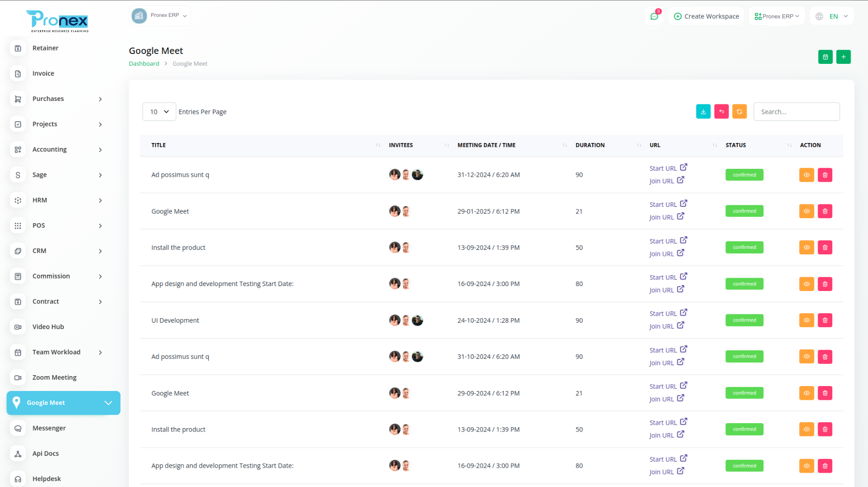Expand the Projects menu chevron
The width and height of the screenshot is (868, 487).
coord(101,124)
